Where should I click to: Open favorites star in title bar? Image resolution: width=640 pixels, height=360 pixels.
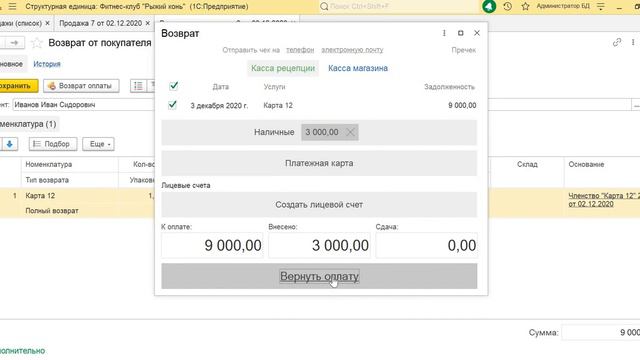[525, 7]
